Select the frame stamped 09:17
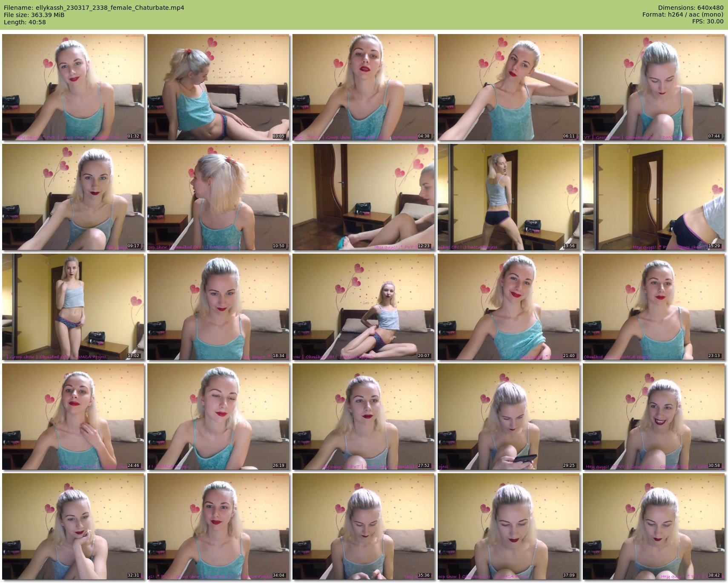The image size is (728, 583). 73,197
